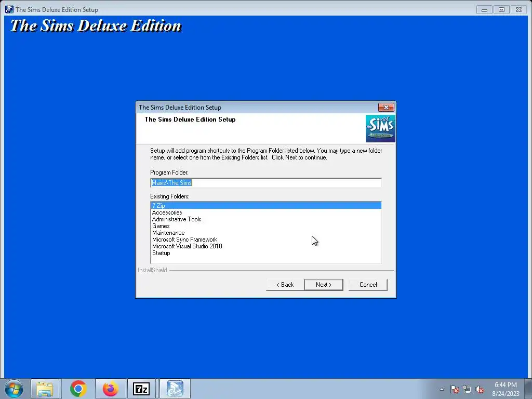The height and width of the screenshot is (399, 532).
Task: Launch Firefox from taskbar
Action: [110, 389]
